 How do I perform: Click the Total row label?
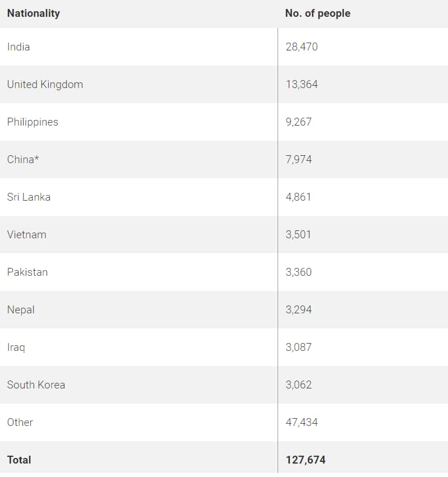(19, 460)
